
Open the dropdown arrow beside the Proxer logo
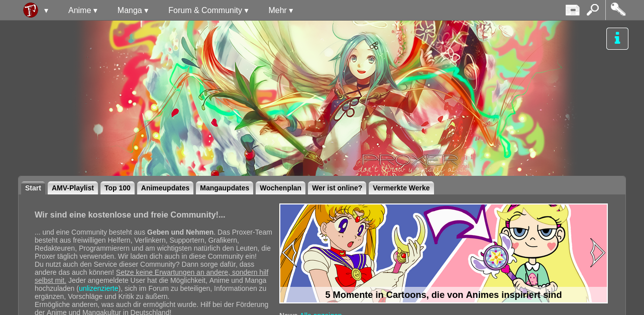click(x=46, y=11)
